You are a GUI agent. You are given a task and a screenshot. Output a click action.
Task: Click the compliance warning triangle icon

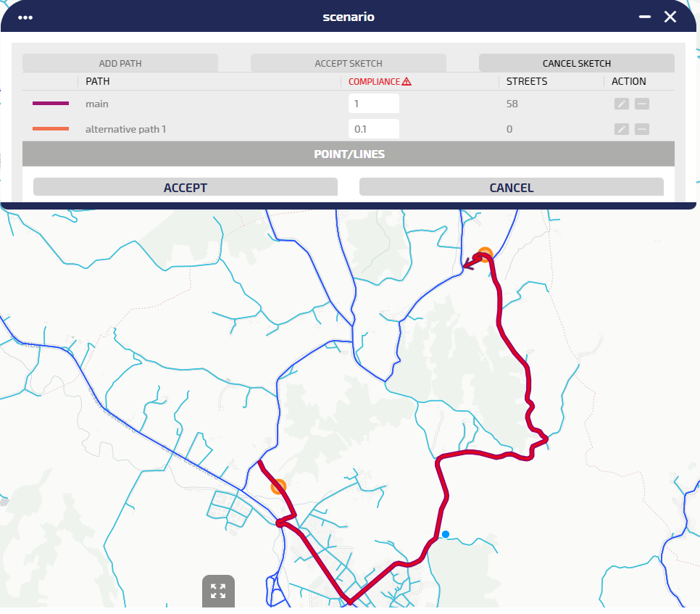coord(407,82)
